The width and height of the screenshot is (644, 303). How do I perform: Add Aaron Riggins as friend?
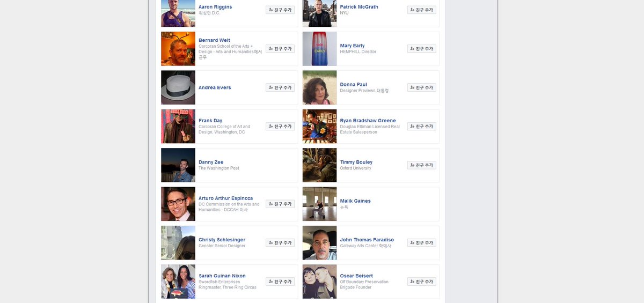(280, 10)
